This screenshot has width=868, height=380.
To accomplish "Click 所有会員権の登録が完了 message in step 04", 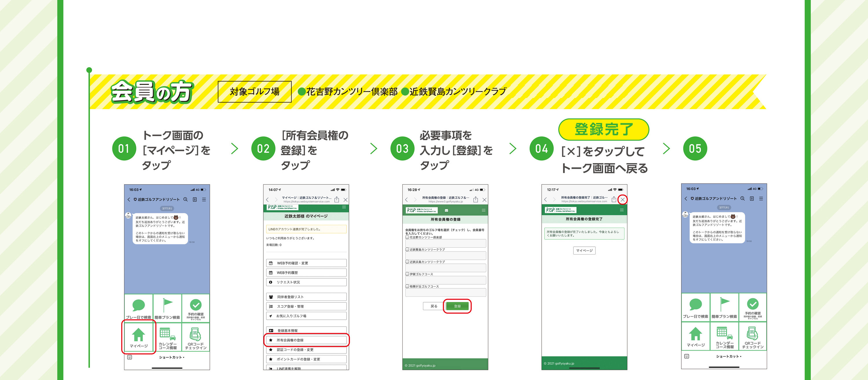I will click(584, 233).
